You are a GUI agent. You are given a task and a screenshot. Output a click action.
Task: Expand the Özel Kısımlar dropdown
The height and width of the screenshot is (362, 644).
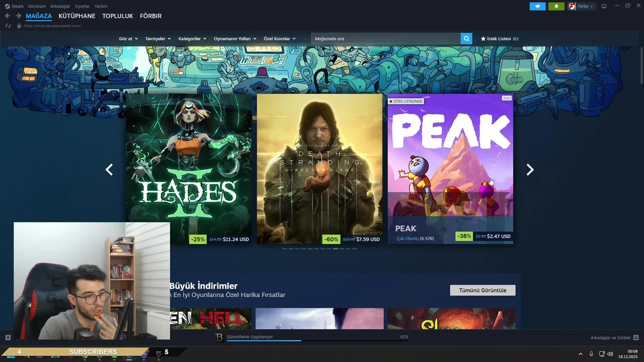coord(280,39)
